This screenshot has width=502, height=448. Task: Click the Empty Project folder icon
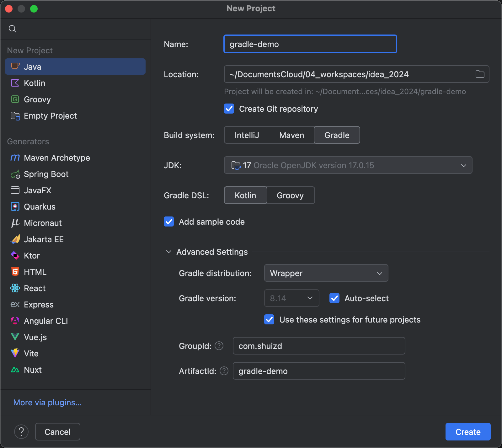coord(15,116)
